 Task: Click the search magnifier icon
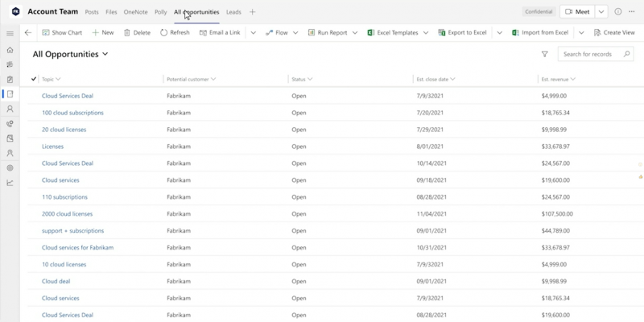coord(626,54)
